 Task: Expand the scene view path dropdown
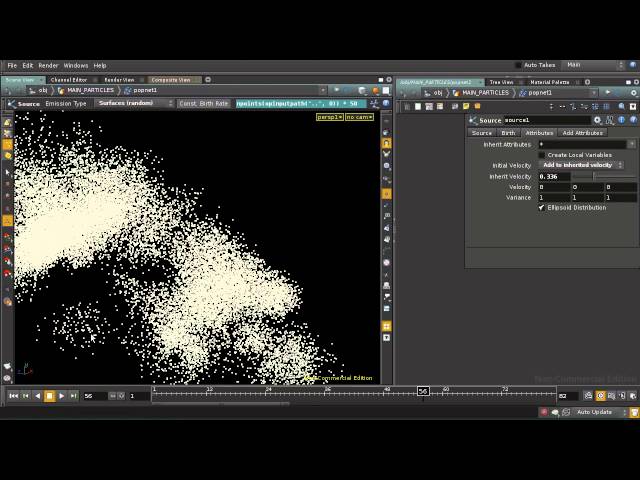tap(323, 90)
